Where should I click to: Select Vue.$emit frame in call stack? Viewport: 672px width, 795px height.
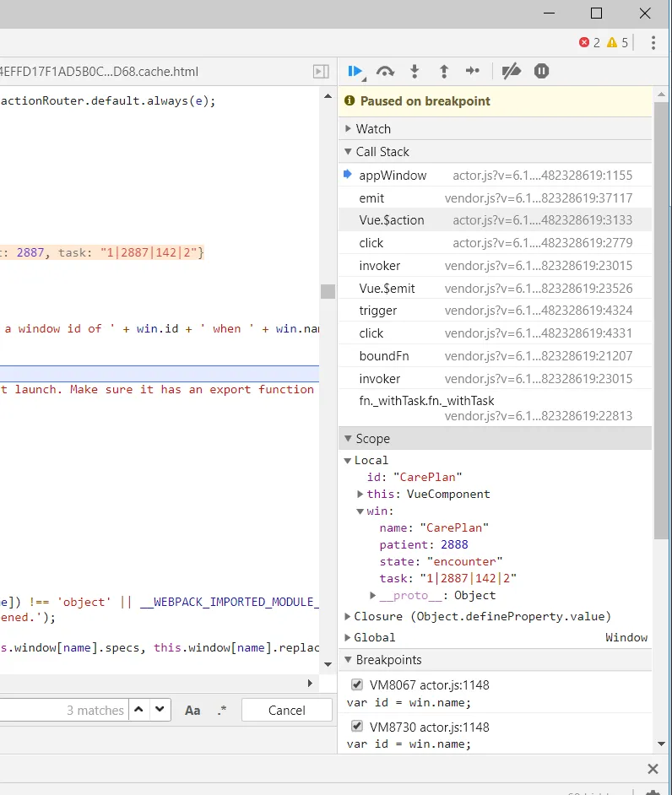click(x=387, y=288)
